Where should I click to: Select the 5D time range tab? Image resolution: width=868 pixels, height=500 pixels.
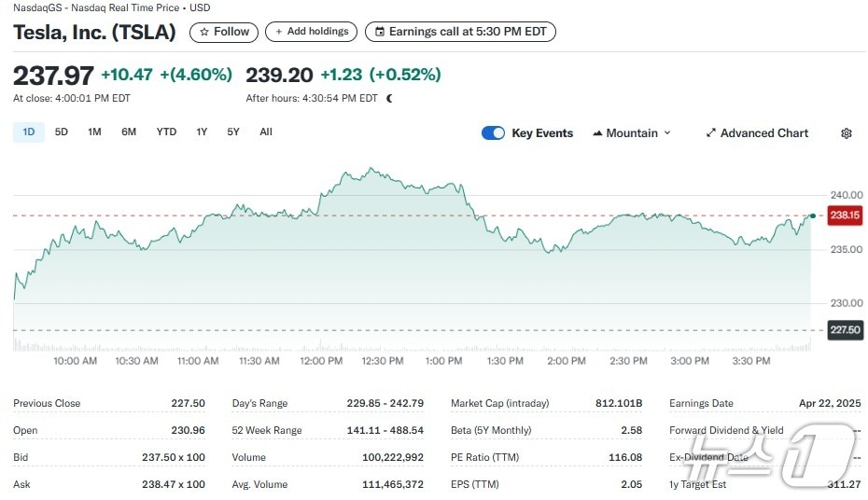pos(61,132)
